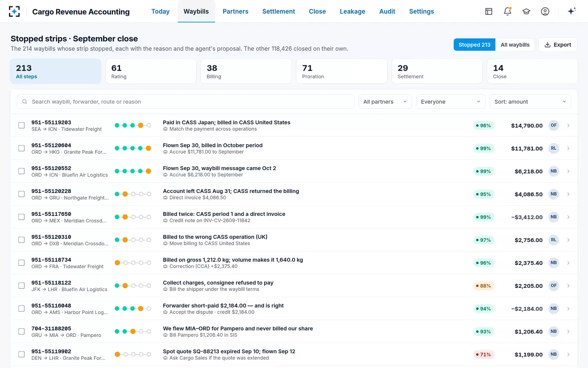Click the Export button
This screenshot has height=368, width=588.
[558, 45]
